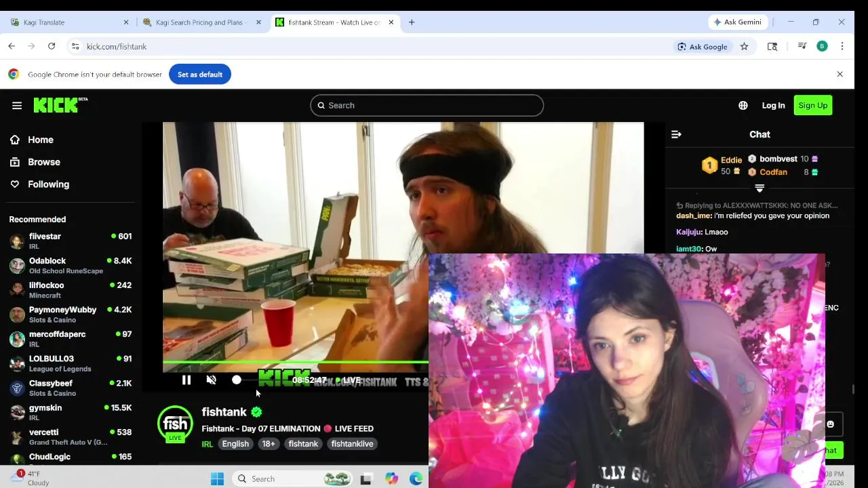Unmute the stream audio

pyautogui.click(x=212, y=380)
